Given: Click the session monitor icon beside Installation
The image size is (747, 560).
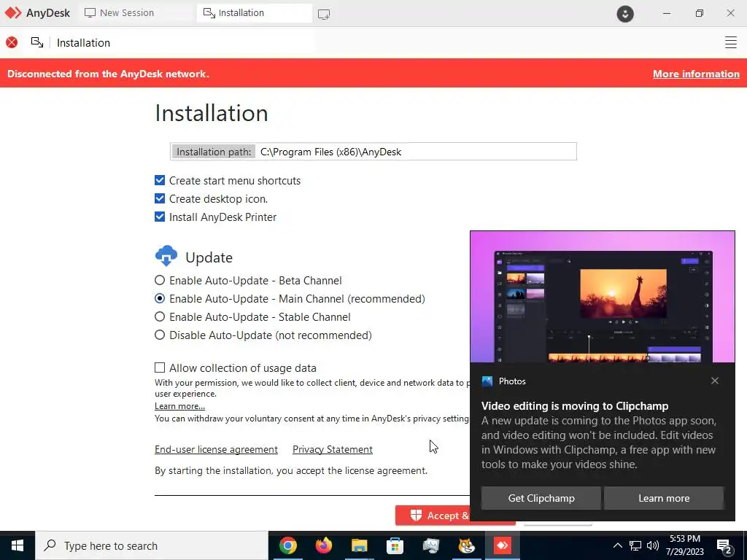Looking at the screenshot, I should (x=37, y=42).
